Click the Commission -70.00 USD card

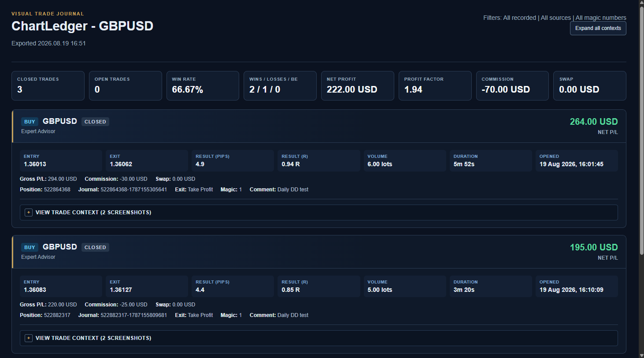coord(512,86)
